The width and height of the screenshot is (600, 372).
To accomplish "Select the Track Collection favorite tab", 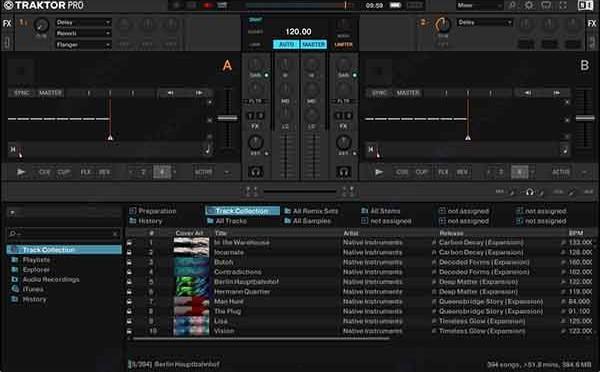I will click(x=242, y=211).
